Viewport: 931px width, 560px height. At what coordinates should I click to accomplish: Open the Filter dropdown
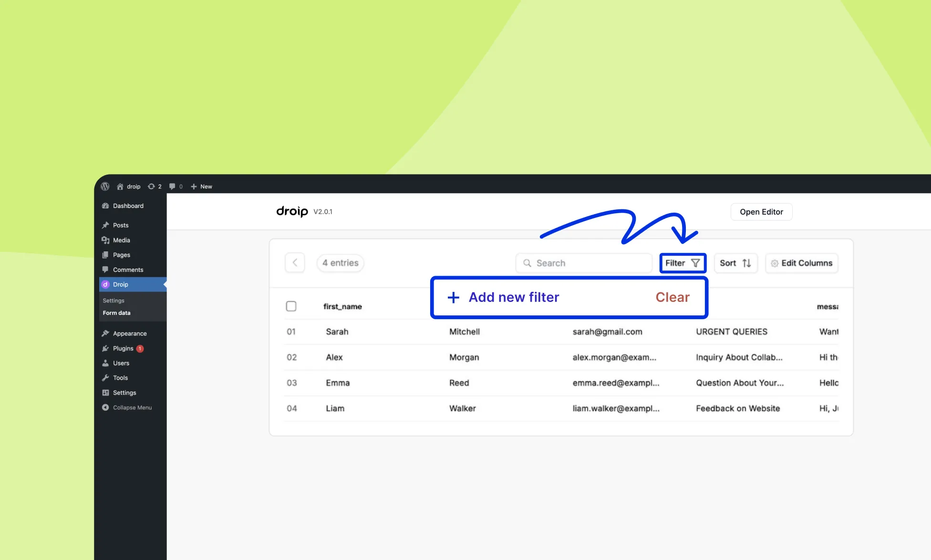click(x=683, y=263)
